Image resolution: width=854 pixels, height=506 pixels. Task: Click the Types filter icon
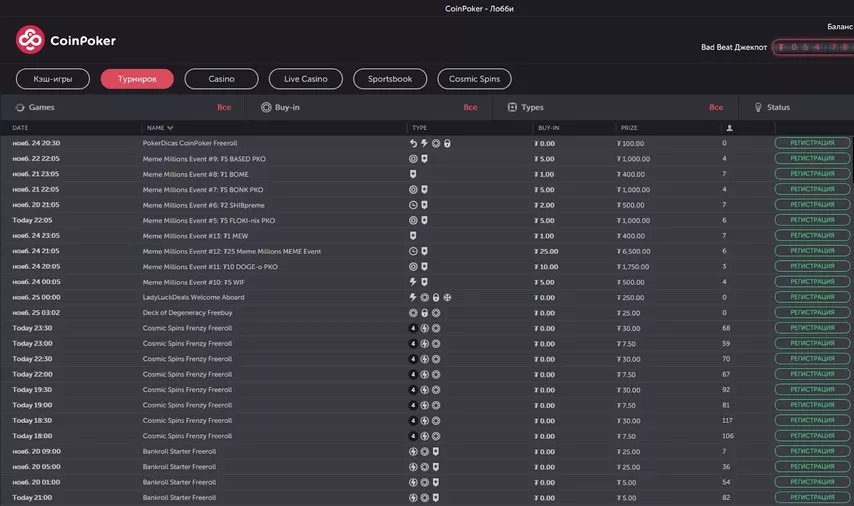tap(512, 107)
